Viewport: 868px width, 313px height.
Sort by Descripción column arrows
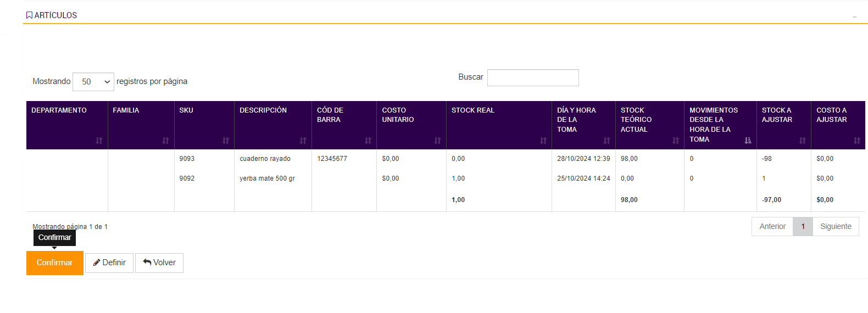point(303,141)
